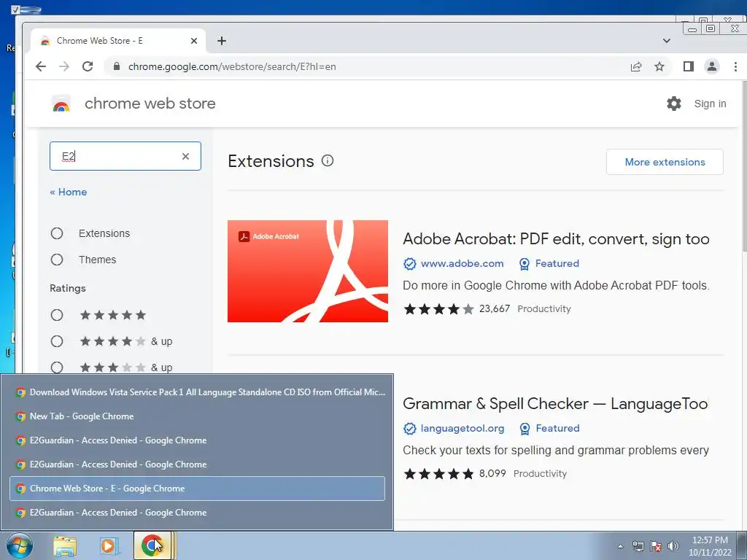The width and height of the screenshot is (747, 560).
Task: Go back to previous page
Action: coord(41,66)
